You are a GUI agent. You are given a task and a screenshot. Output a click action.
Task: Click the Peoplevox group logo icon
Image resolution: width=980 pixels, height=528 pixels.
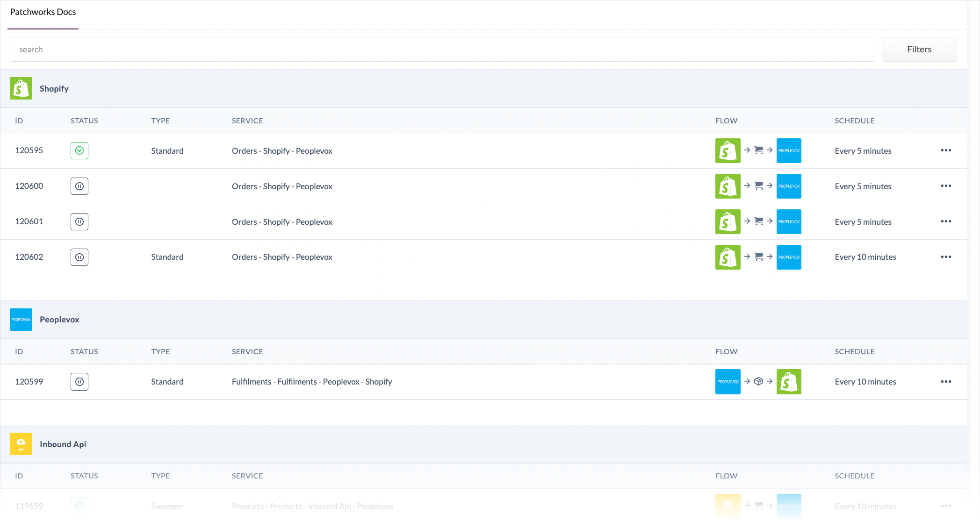tap(21, 320)
